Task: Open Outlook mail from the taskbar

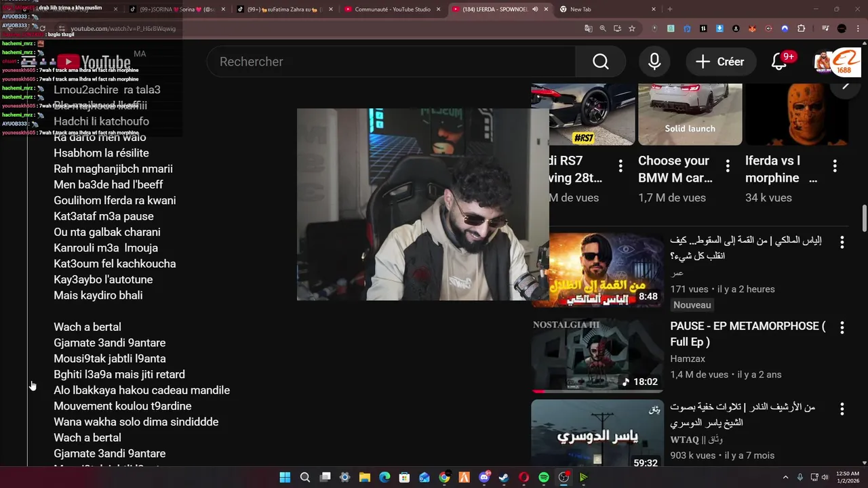Action: pyautogui.click(x=425, y=478)
